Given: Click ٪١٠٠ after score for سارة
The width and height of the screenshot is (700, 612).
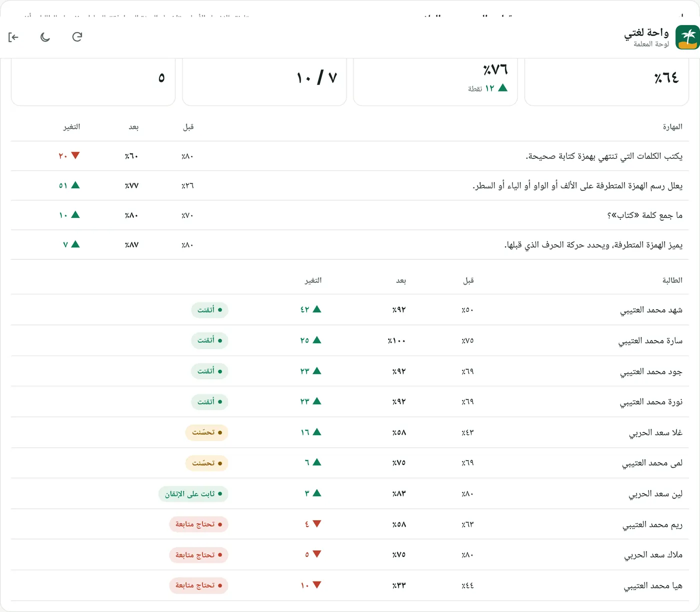Looking at the screenshot, I should click(396, 341).
